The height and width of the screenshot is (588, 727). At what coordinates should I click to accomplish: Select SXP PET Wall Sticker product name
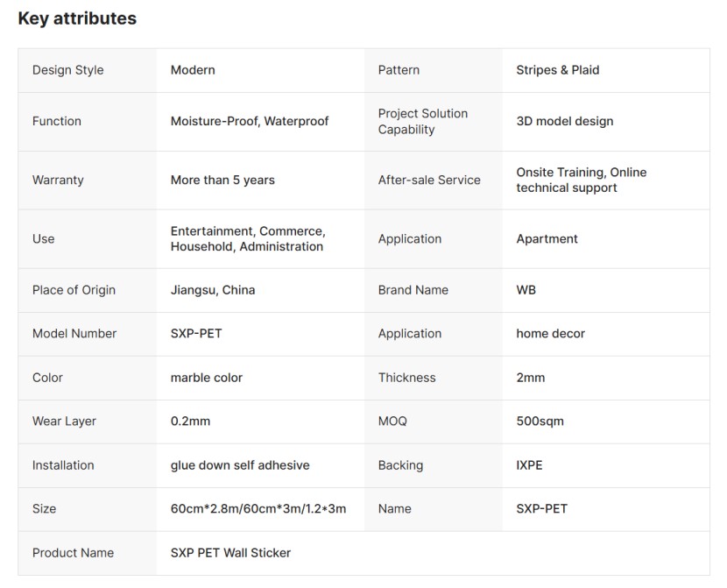click(230, 553)
